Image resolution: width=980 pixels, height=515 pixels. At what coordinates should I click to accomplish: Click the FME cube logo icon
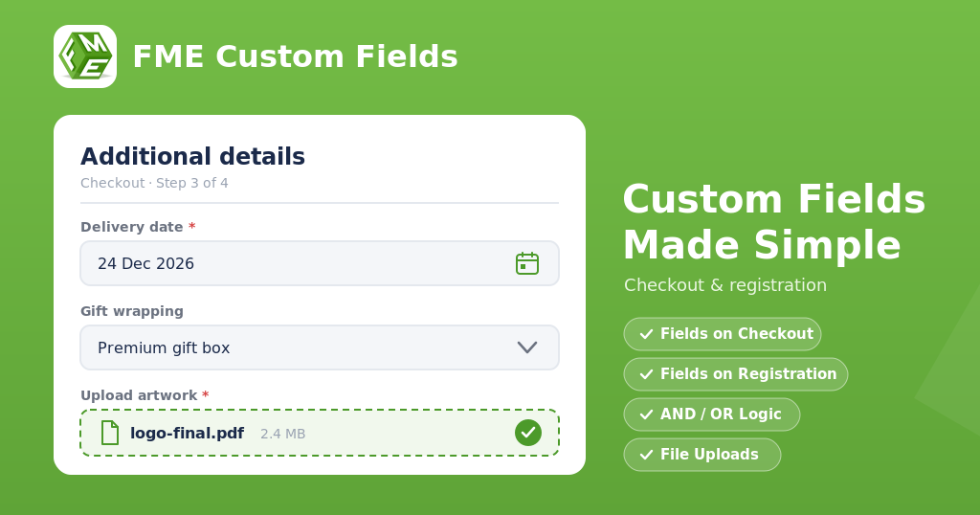point(85,56)
